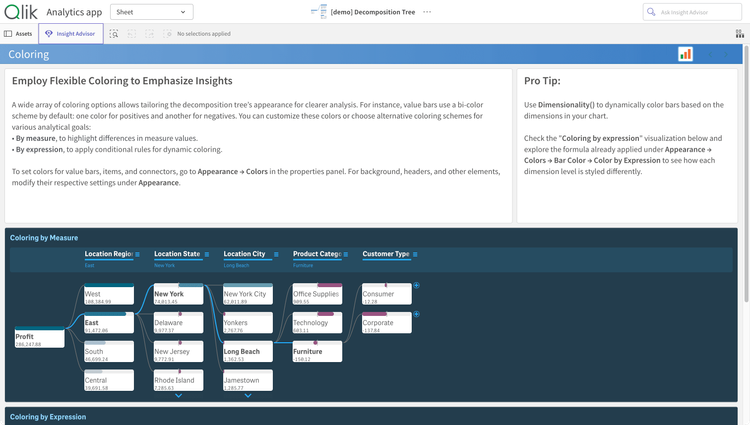
Task: Click the Profit root node
Action: [40, 339]
